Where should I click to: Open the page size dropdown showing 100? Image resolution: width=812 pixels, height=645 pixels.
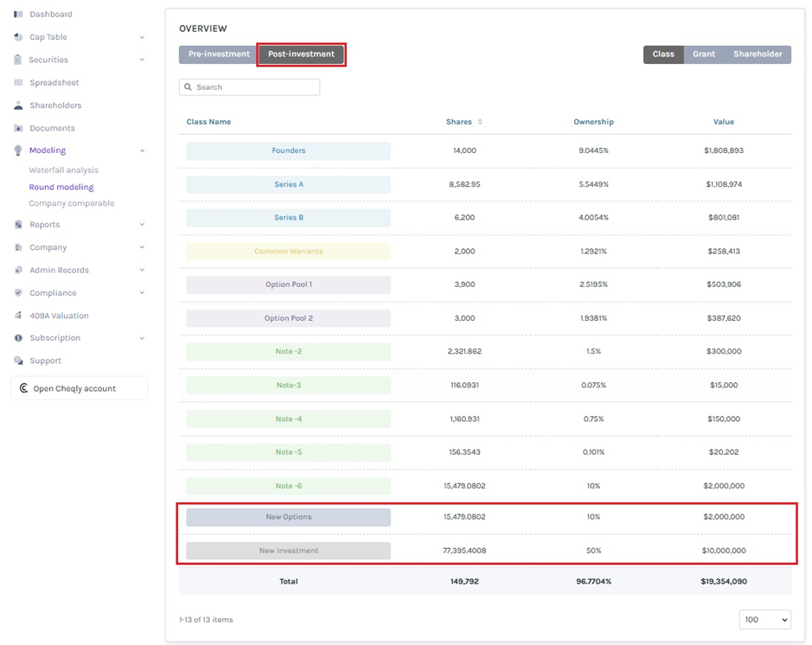click(x=764, y=620)
